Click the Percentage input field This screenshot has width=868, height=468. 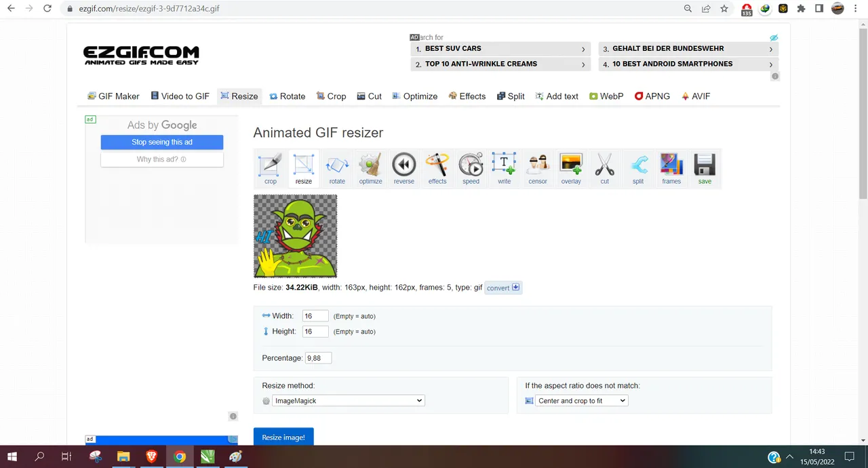(318, 358)
